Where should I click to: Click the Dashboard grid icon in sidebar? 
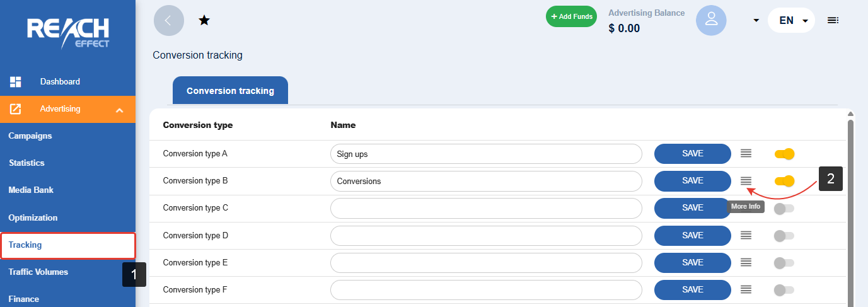[x=16, y=81]
